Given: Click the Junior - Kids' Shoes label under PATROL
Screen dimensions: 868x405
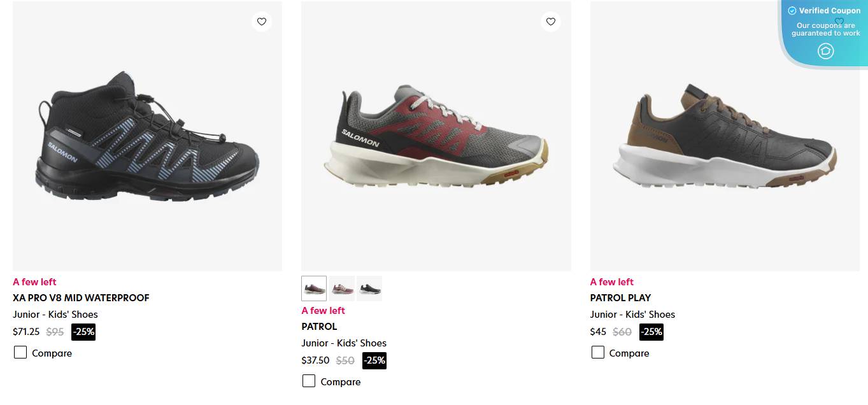Looking at the screenshot, I should (x=343, y=343).
